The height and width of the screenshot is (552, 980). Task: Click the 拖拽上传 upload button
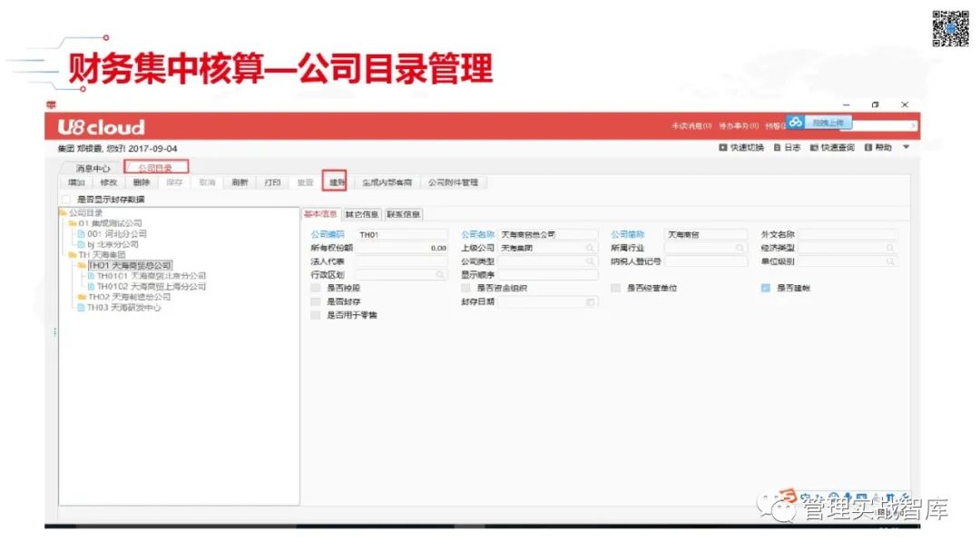[828, 123]
